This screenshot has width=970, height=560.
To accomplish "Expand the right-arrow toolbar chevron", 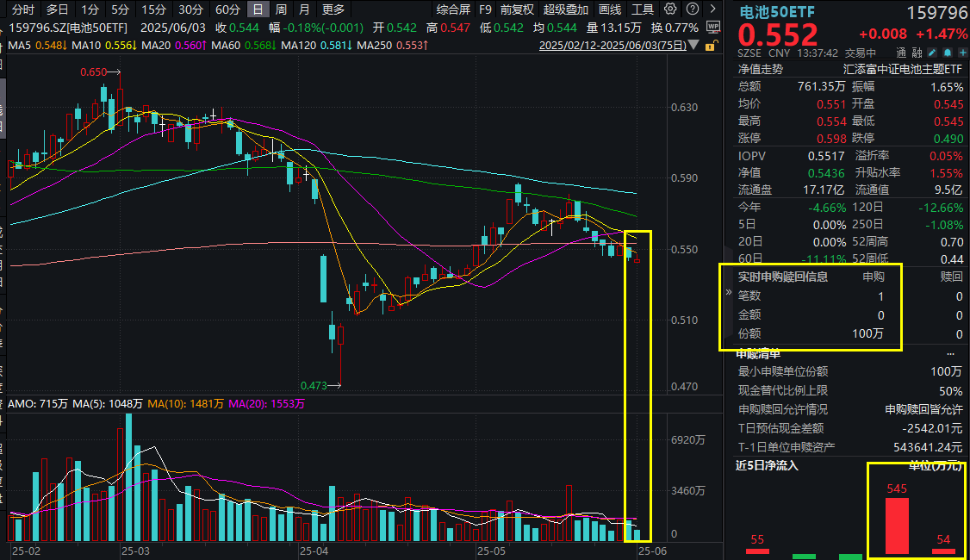I will point(712,9).
